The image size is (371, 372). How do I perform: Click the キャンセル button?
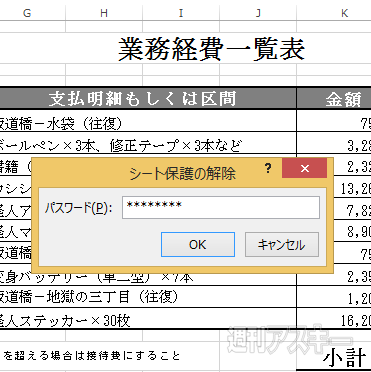point(282,245)
